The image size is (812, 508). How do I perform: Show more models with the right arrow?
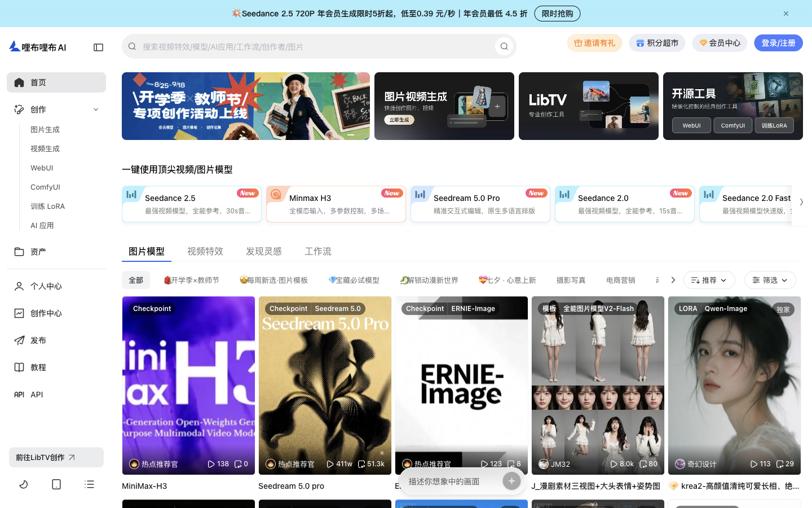pyautogui.click(x=801, y=202)
